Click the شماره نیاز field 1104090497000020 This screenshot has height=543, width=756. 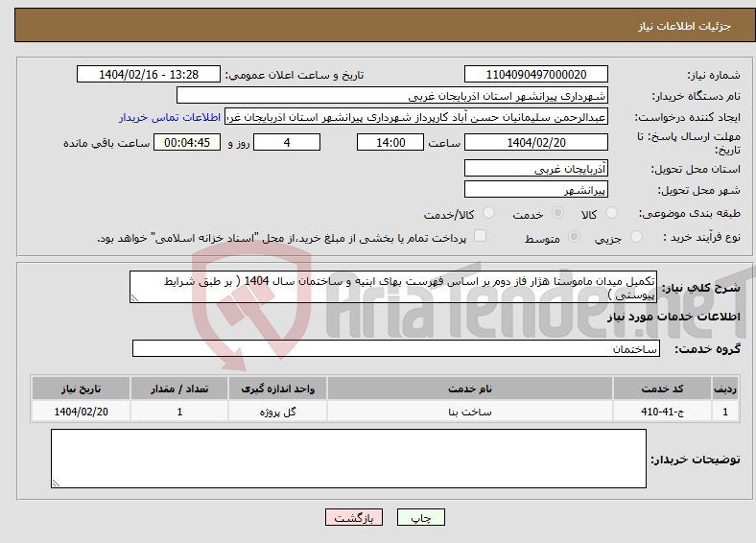pyautogui.click(x=535, y=74)
